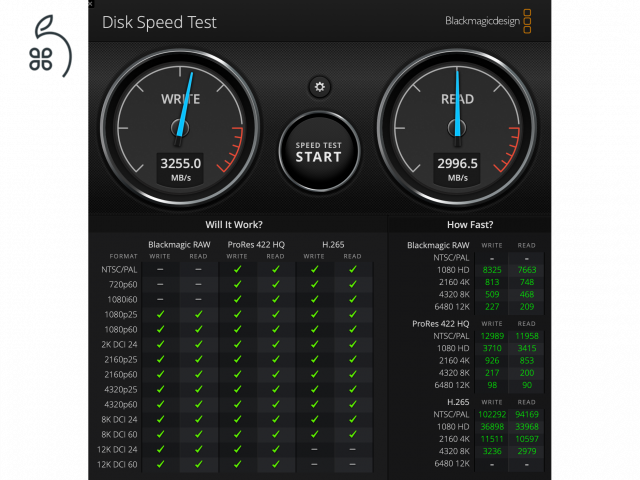Click the 4320p60 format row label

point(121,404)
